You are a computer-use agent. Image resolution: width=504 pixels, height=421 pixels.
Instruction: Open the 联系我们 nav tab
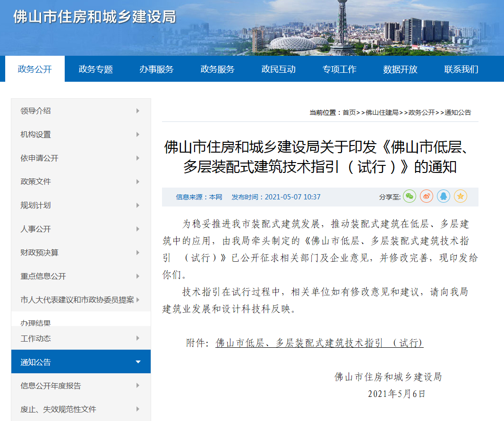[x=461, y=69]
